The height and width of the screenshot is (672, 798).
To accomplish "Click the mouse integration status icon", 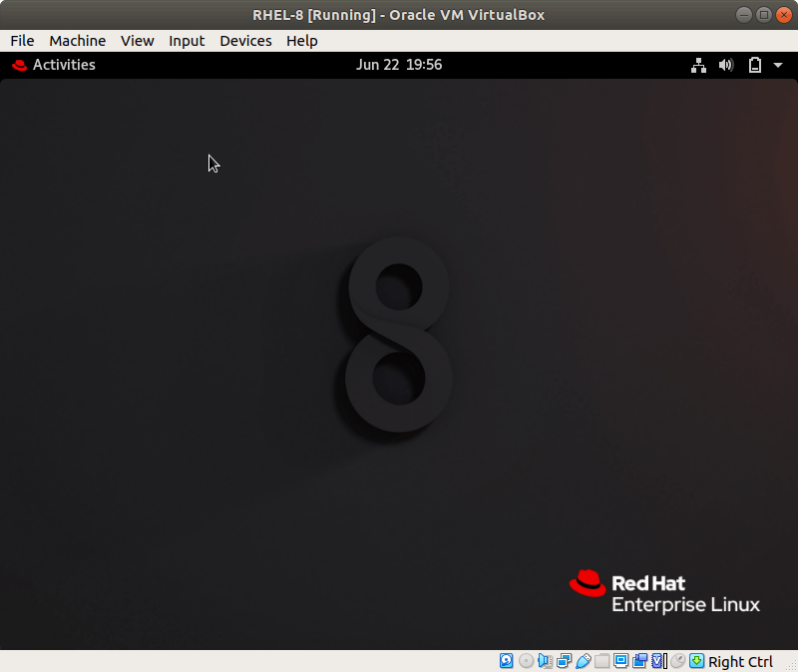I will [x=678, y=661].
